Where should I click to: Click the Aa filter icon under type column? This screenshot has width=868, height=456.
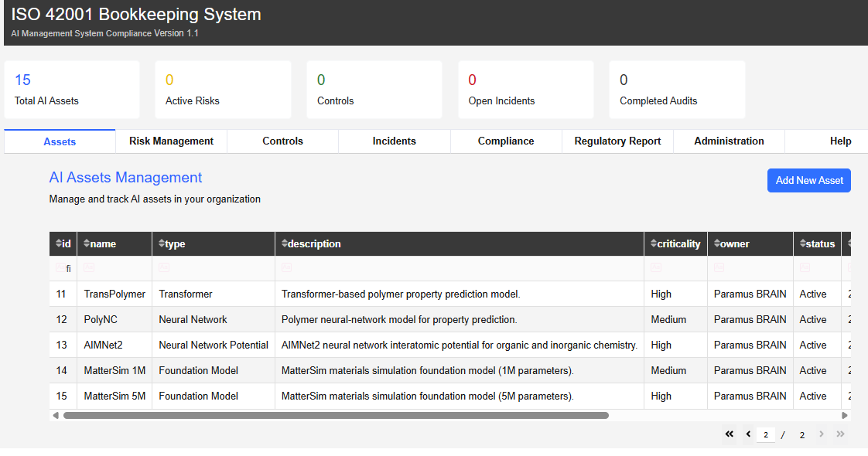click(x=164, y=267)
